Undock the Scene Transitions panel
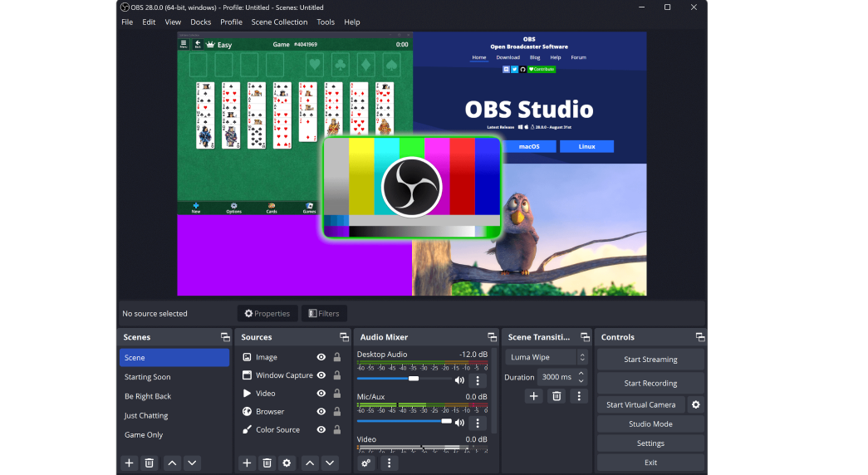 [x=585, y=336]
